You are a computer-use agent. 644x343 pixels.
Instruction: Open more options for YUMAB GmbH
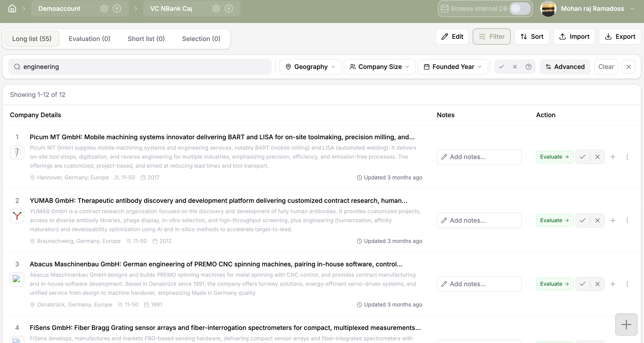[x=627, y=220]
